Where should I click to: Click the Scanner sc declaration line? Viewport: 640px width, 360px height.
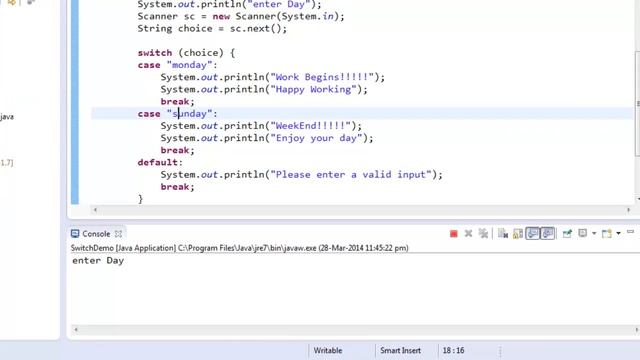click(x=241, y=16)
